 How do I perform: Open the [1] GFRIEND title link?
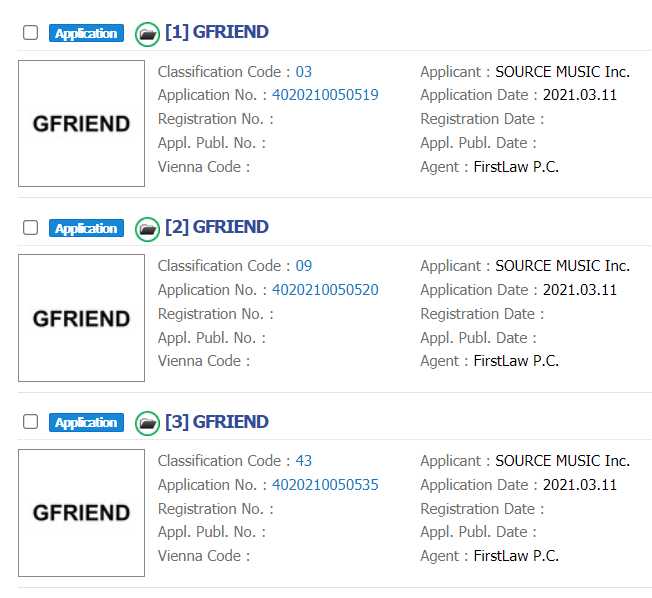coord(217,32)
